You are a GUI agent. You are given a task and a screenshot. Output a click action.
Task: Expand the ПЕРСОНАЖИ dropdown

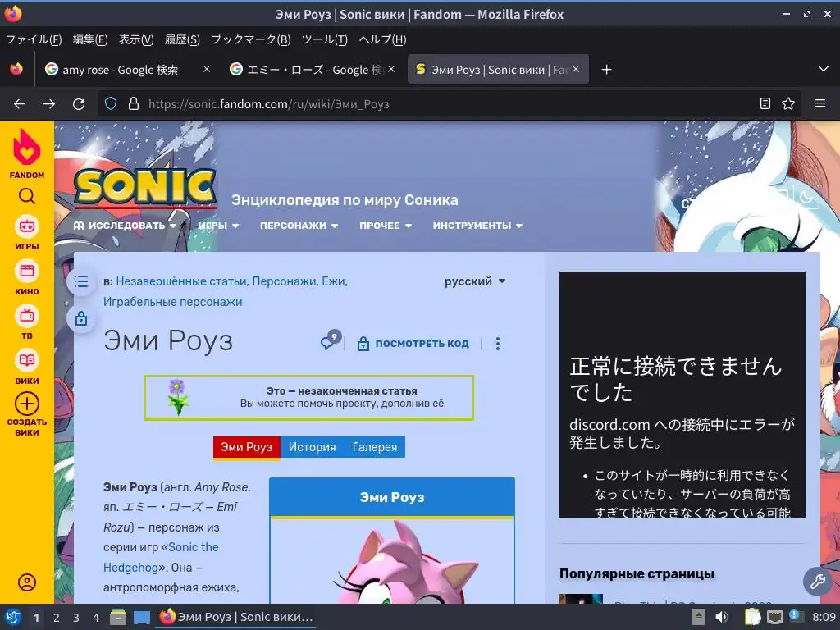299,226
